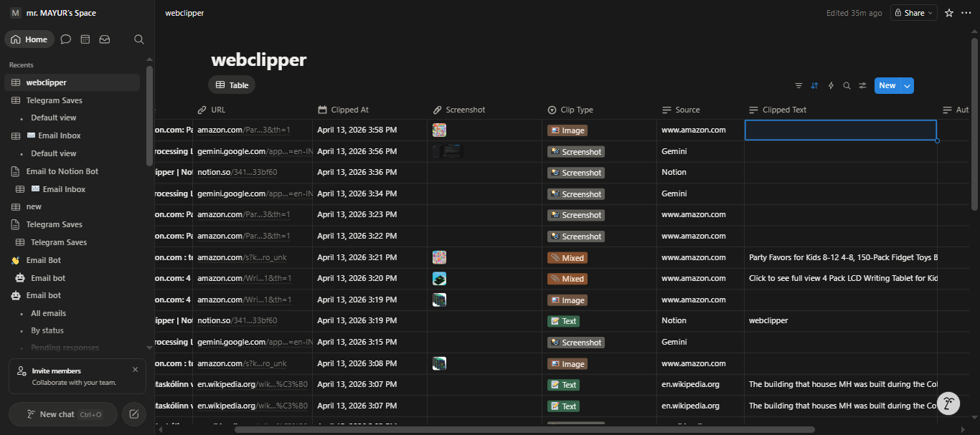The image size is (980, 435).
Task: Create a new row with New button
Action: click(x=887, y=86)
